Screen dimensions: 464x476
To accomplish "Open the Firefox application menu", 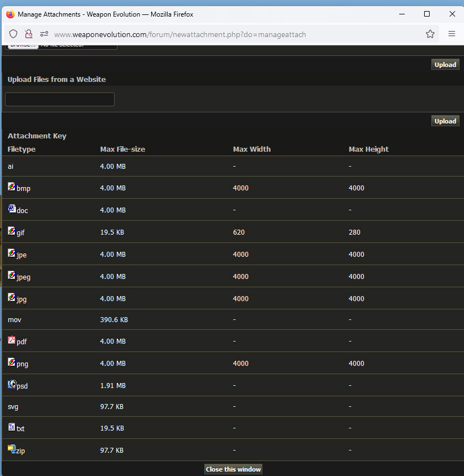I will tap(452, 34).
